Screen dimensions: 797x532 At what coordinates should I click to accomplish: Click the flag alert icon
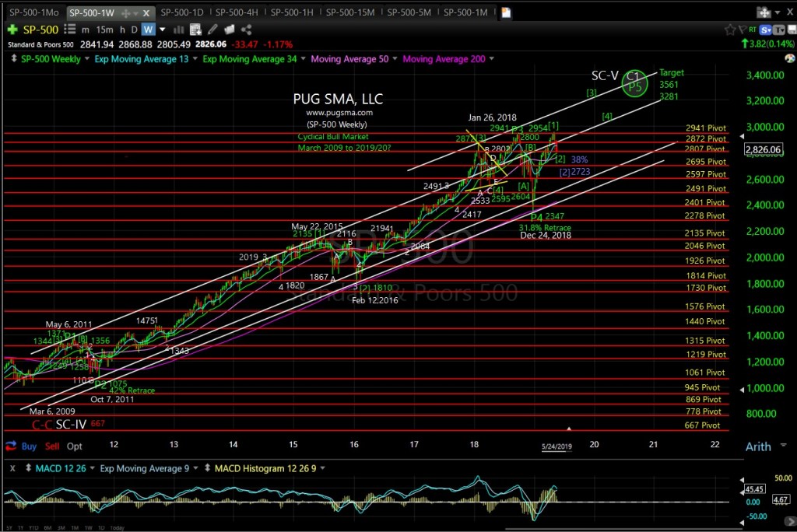click(742, 30)
